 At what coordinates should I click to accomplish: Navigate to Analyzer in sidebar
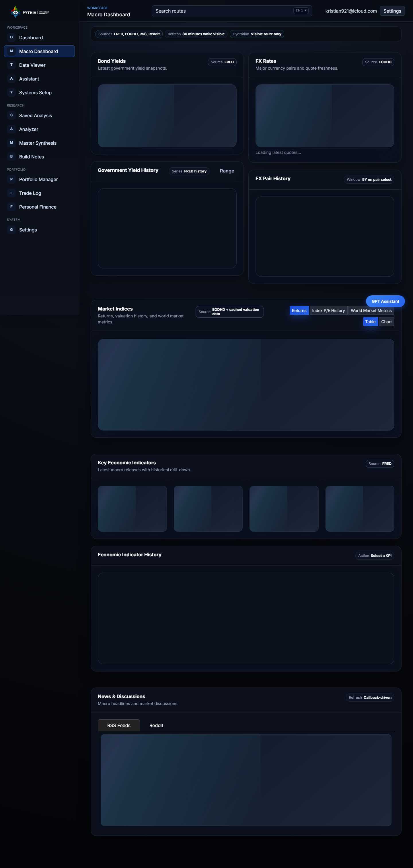[x=39, y=129]
